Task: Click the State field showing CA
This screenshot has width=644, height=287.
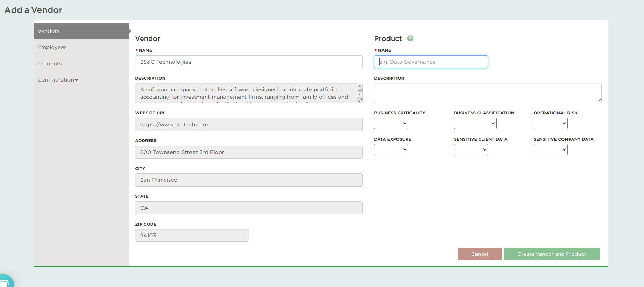Action: [249, 208]
